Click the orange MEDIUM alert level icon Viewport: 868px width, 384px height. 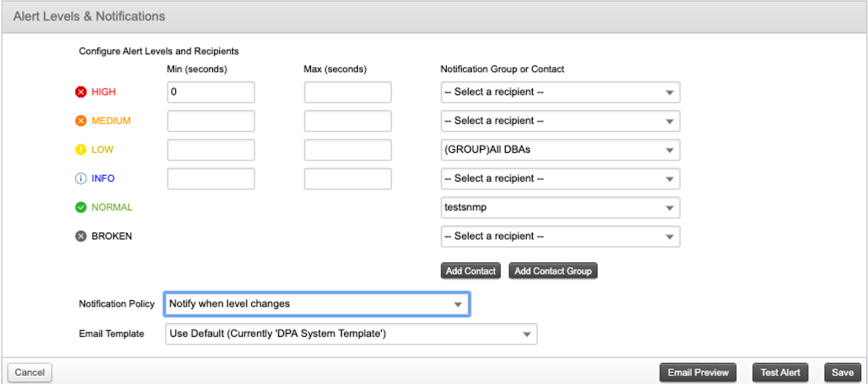point(81,121)
